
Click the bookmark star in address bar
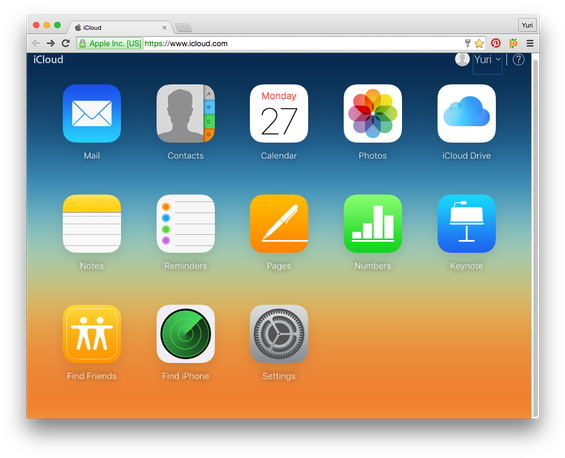coord(479,44)
